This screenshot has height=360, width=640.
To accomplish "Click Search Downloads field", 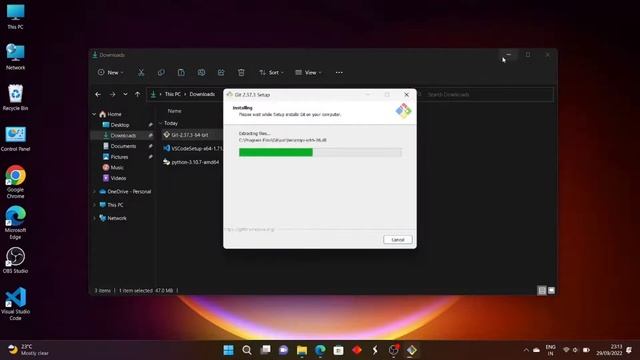I will coord(486,94).
